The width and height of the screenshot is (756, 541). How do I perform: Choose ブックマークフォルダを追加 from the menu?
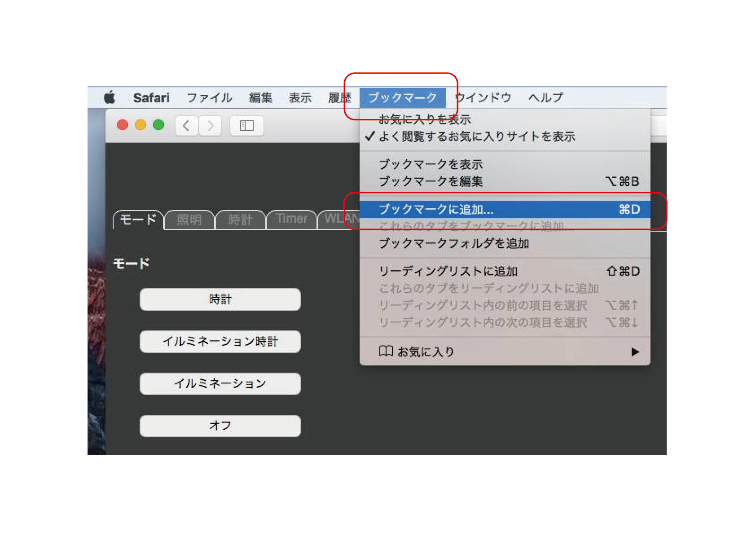pyautogui.click(x=454, y=243)
